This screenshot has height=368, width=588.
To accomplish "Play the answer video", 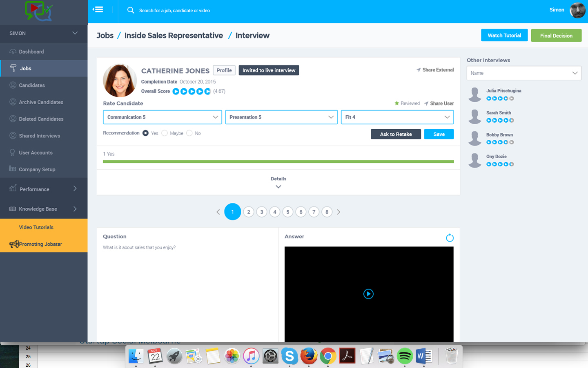I will click(368, 294).
